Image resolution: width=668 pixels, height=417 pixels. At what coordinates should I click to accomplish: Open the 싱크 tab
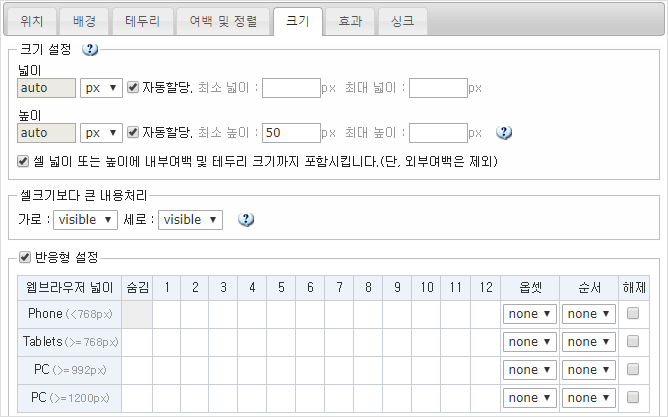click(404, 20)
